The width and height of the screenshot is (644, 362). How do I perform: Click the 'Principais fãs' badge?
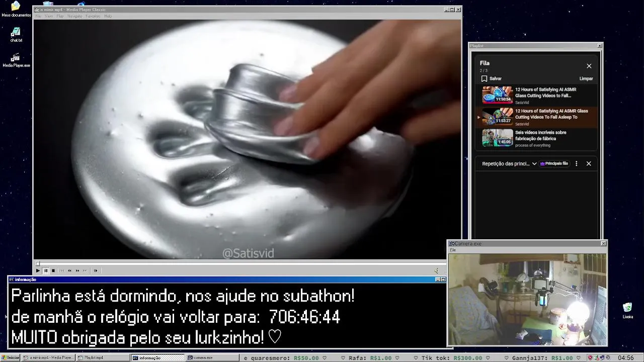(554, 163)
